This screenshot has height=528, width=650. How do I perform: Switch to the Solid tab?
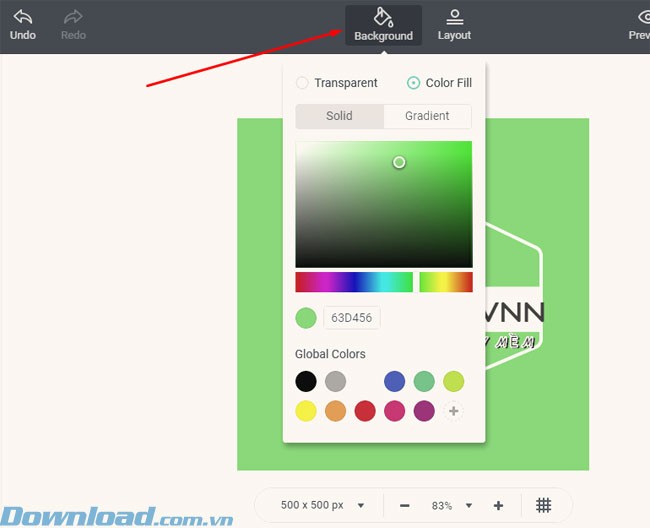(339, 116)
